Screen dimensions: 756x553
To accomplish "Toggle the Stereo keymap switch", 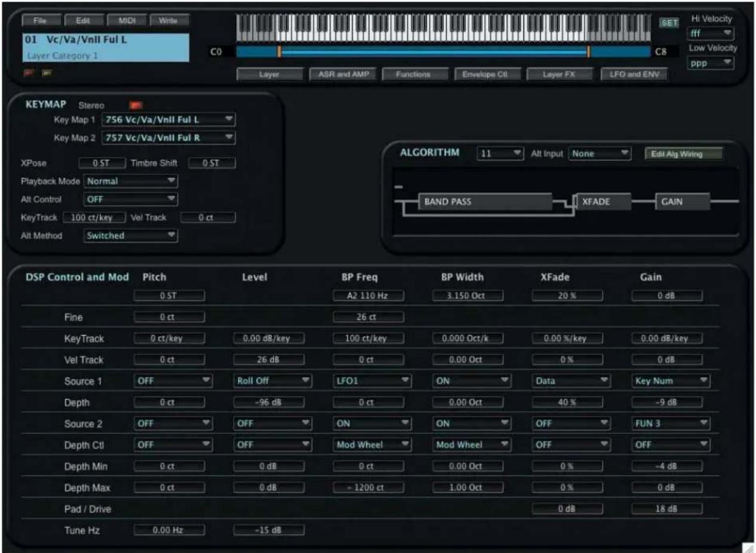I will pyautogui.click(x=137, y=105).
